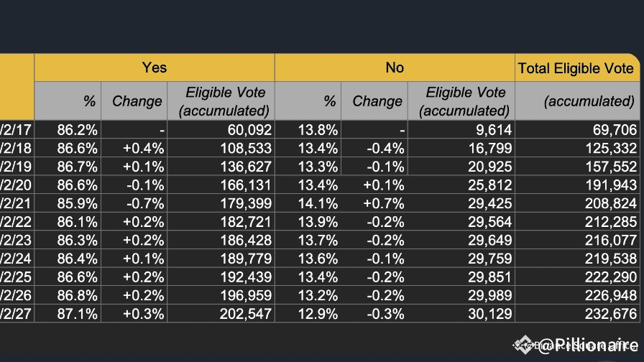Image resolution: width=644 pixels, height=362 pixels.
Task: Select the Yes column group header
Action: (154, 68)
